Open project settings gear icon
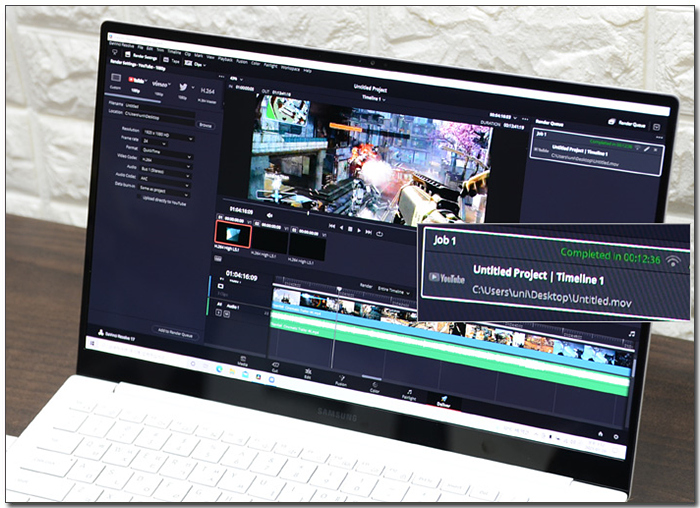 click(616, 437)
